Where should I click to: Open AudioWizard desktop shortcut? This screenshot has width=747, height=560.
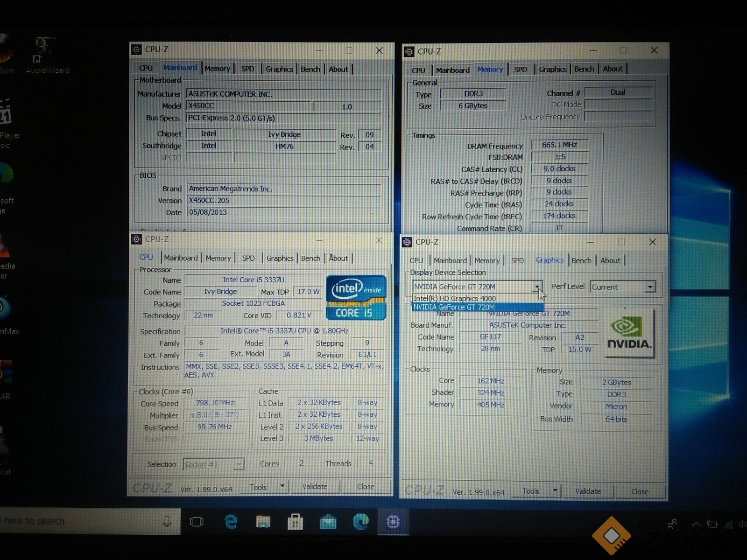[46, 56]
